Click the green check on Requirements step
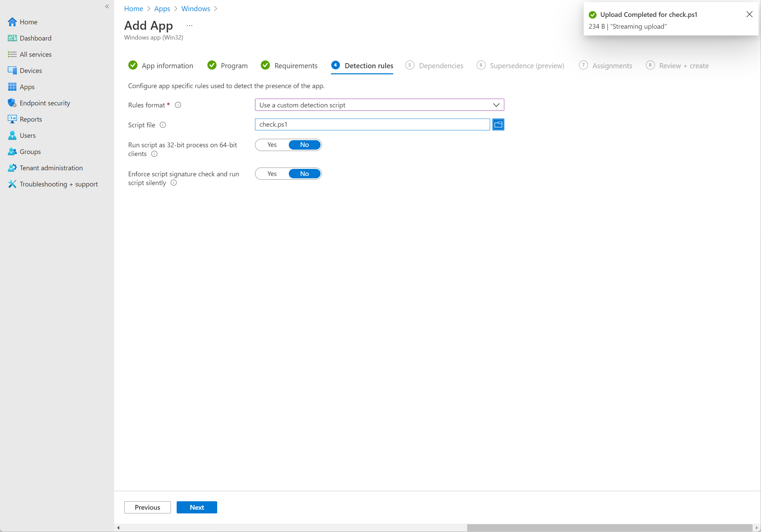761x532 pixels. [265, 65]
